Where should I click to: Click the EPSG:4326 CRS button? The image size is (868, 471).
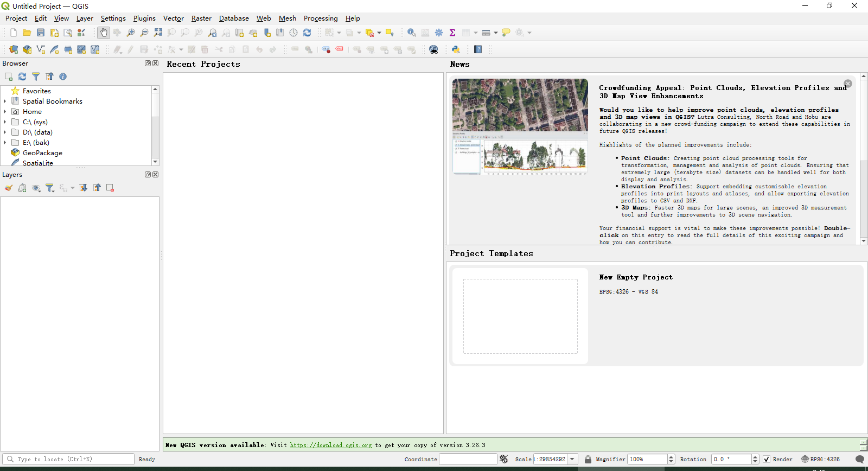[x=820, y=459]
